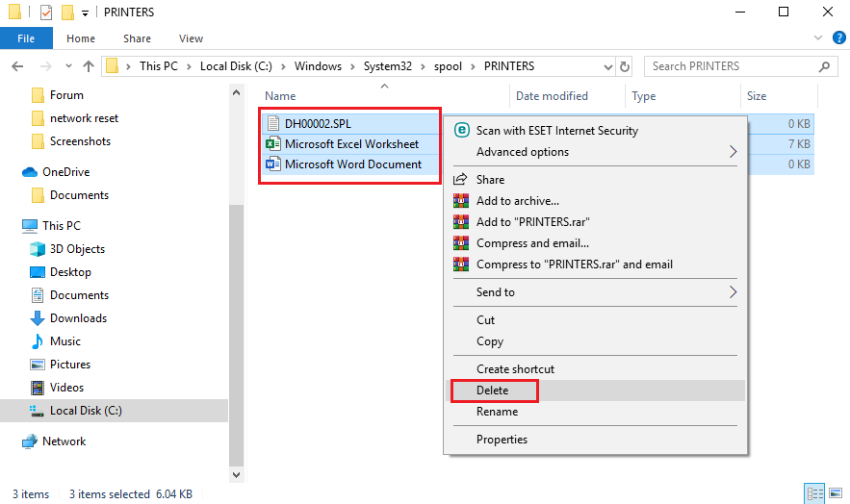Switch to details view button
The height and width of the screenshot is (504, 850).
814,493
